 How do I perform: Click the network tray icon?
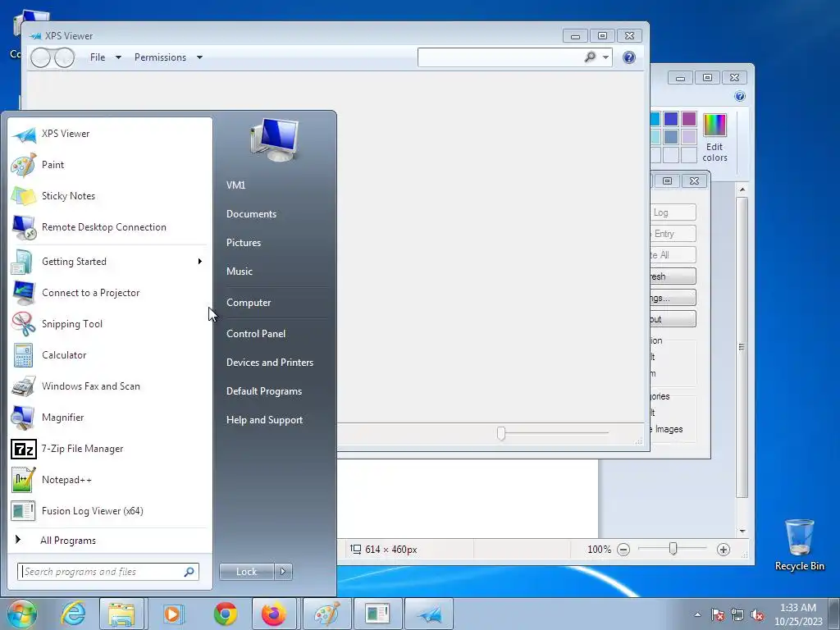[737, 615]
